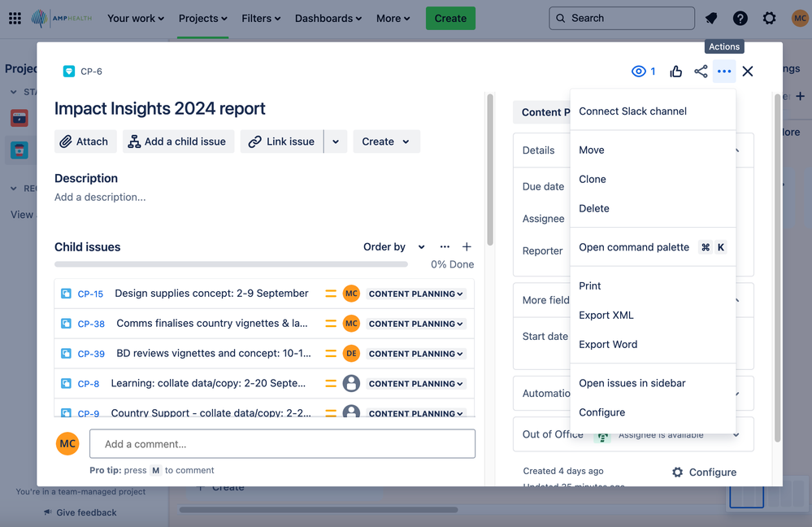Open the notifications bell icon
The width and height of the screenshot is (812, 527).
click(711, 18)
